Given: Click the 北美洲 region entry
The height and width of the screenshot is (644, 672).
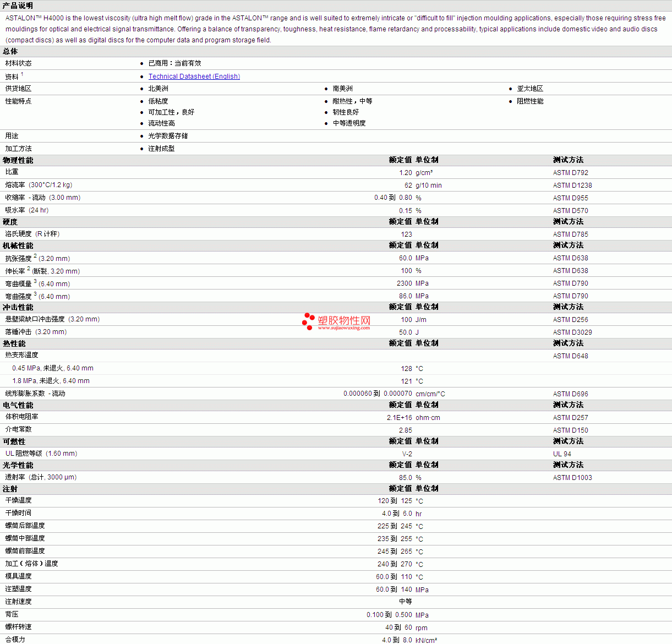Looking at the screenshot, I should [158, 89].
